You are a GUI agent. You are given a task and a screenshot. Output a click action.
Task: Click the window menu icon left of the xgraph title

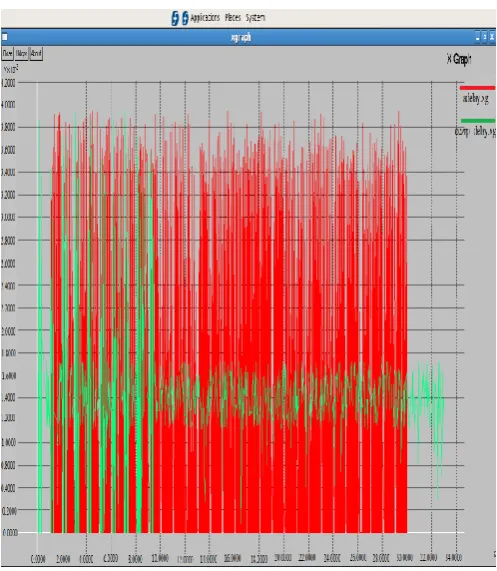click(5, 37)
